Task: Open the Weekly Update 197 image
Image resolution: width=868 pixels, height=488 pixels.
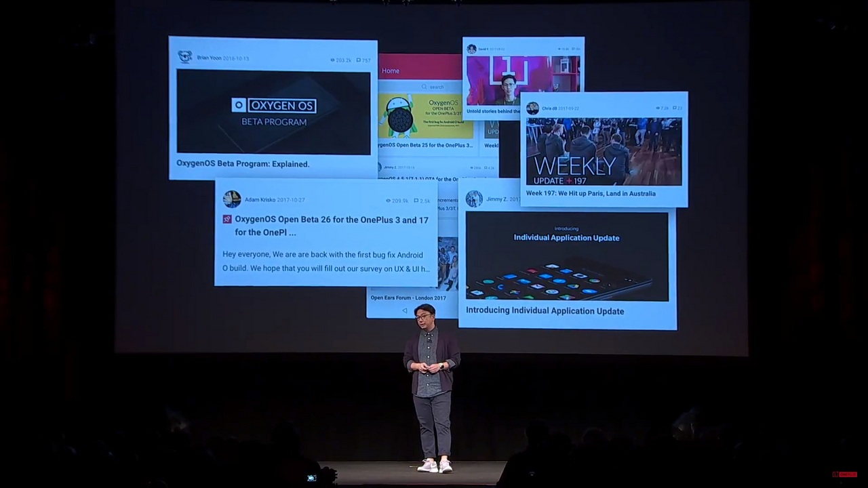Action: pyautogui.click(x=604, y=152)
